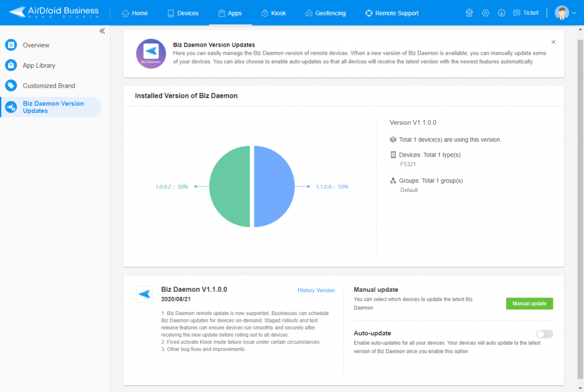Open the profile avatar menu
The width and height of the screenshot is (584, 392).
[562, 13]
